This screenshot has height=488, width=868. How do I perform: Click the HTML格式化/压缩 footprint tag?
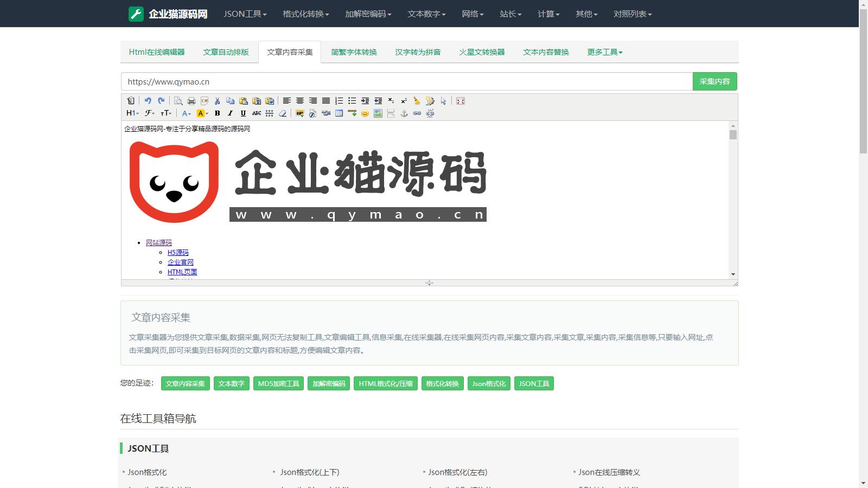tap(385, 383)
